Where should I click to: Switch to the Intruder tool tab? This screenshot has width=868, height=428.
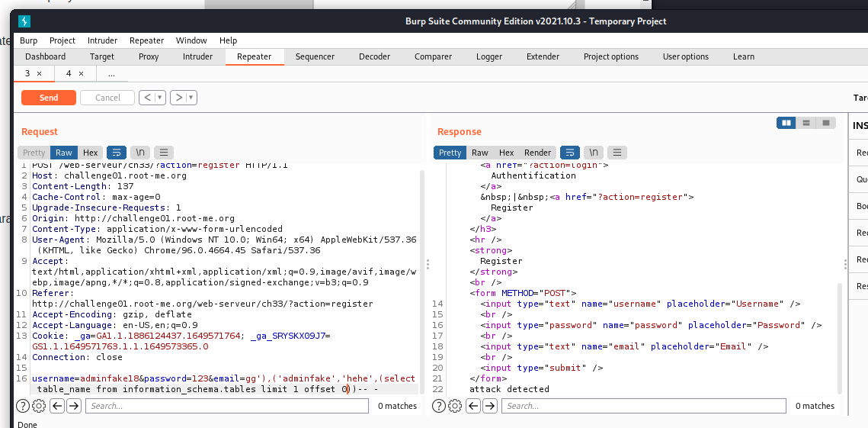pyautogui.click(x=197, y=56)
